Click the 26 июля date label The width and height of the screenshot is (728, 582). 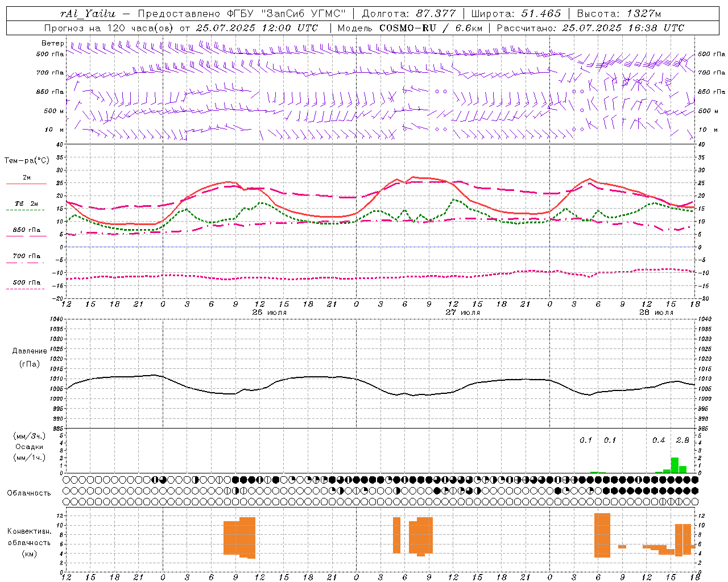click(x=270, y=313)
